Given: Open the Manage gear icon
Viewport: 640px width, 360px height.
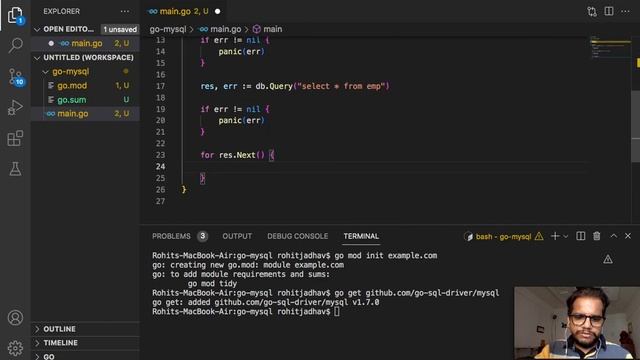Looking at the screenshot, I should (x=15, y=348).
